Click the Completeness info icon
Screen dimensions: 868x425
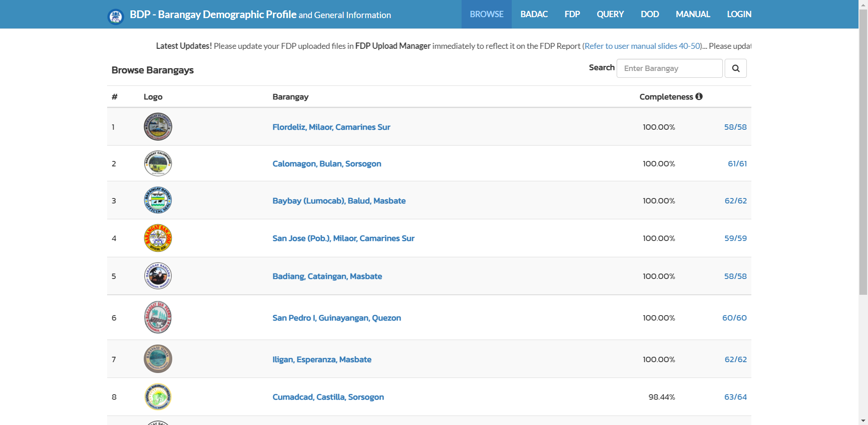699,96
